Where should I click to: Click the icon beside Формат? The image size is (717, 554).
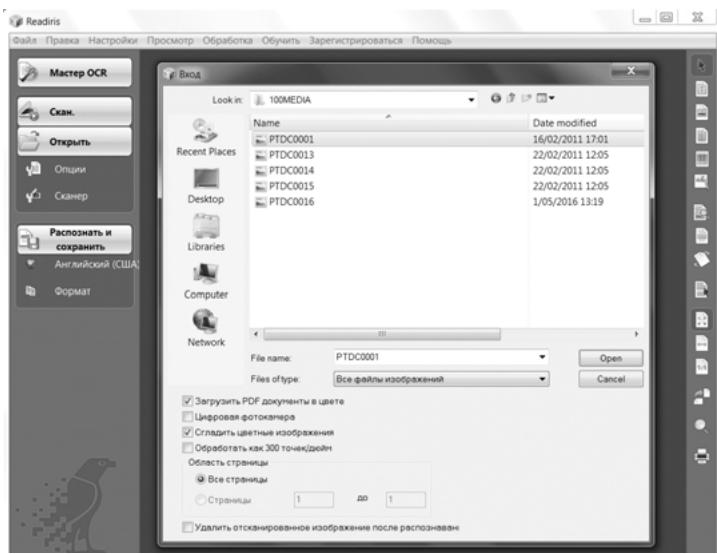31,291
